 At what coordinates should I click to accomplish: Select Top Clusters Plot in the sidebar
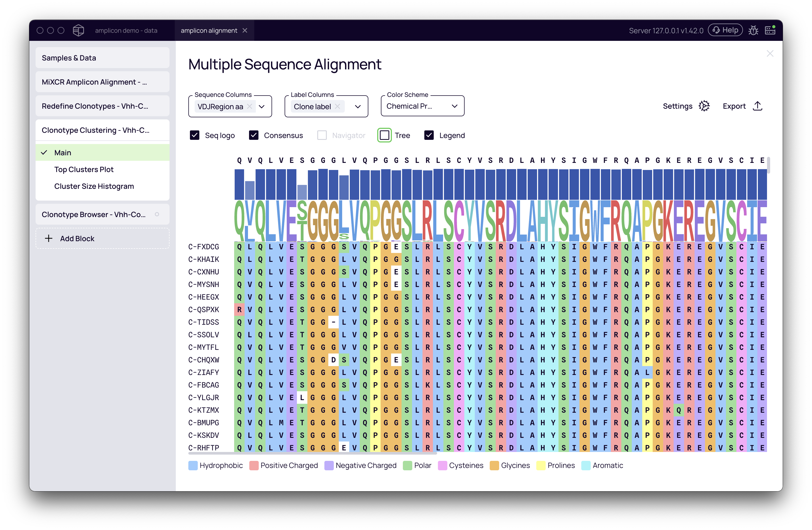click(84, 169)
